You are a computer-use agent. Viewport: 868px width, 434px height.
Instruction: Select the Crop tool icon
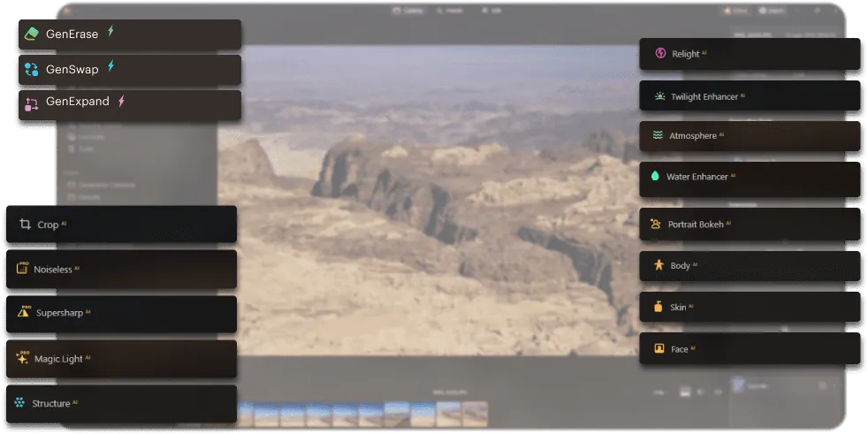coord(25,225)
